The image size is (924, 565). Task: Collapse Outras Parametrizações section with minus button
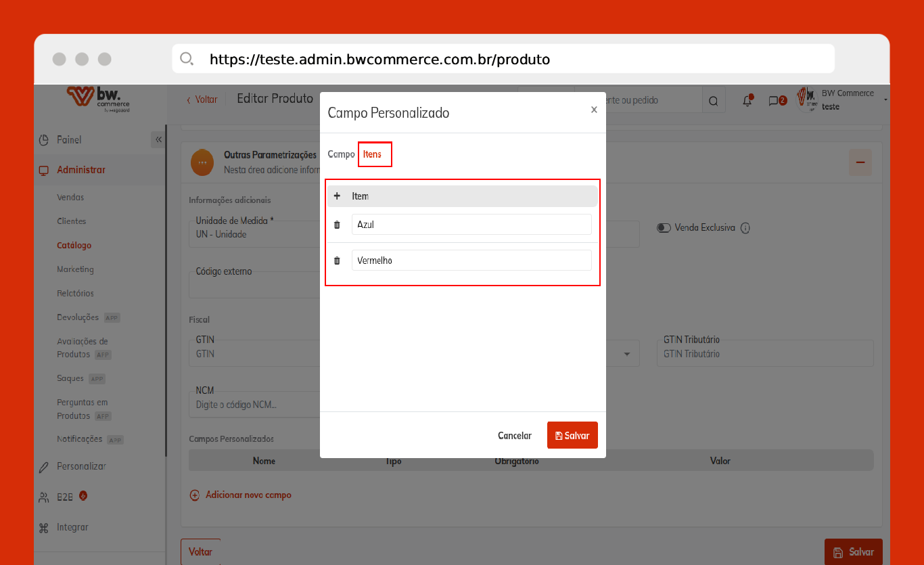860,162
